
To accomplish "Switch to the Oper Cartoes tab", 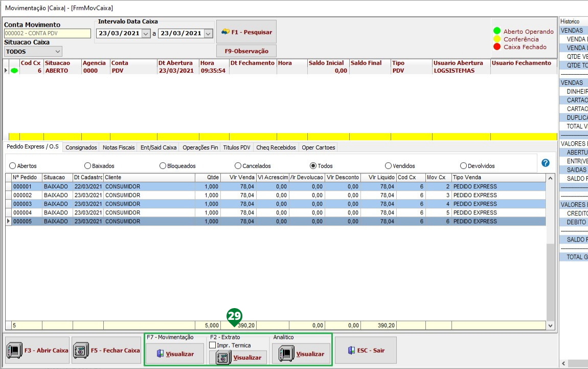I will point(319,147).
